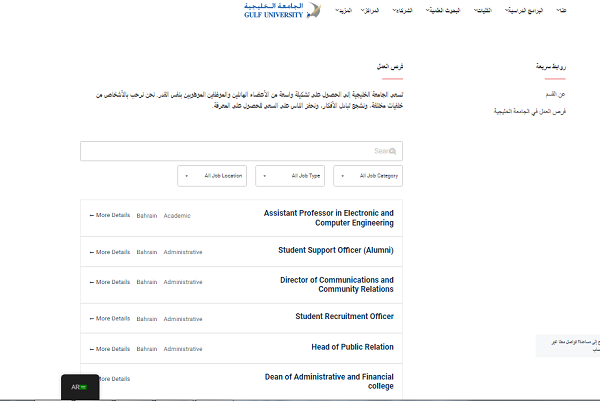Click More Details for Director of Communications

tap(110, 282)
